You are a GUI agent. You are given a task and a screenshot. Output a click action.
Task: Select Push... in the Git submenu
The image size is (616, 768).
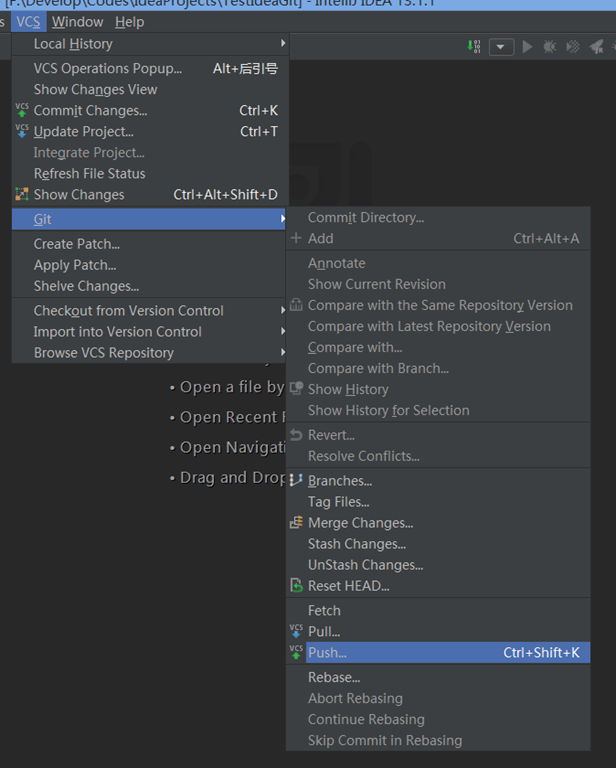(327, 653)
